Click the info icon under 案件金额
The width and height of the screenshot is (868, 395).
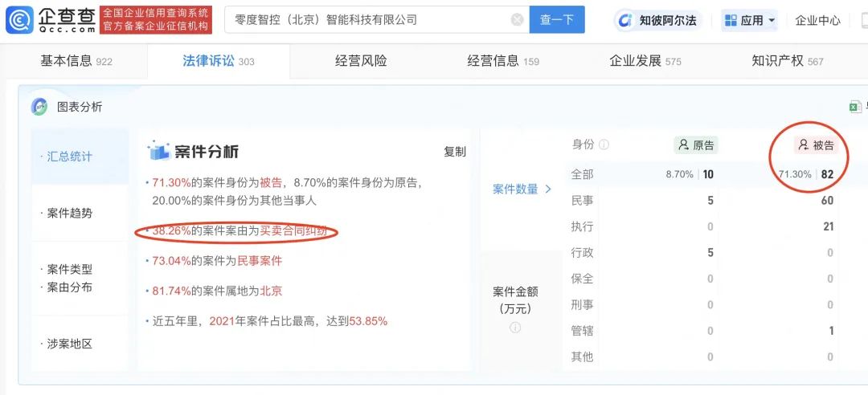(515, 328)
